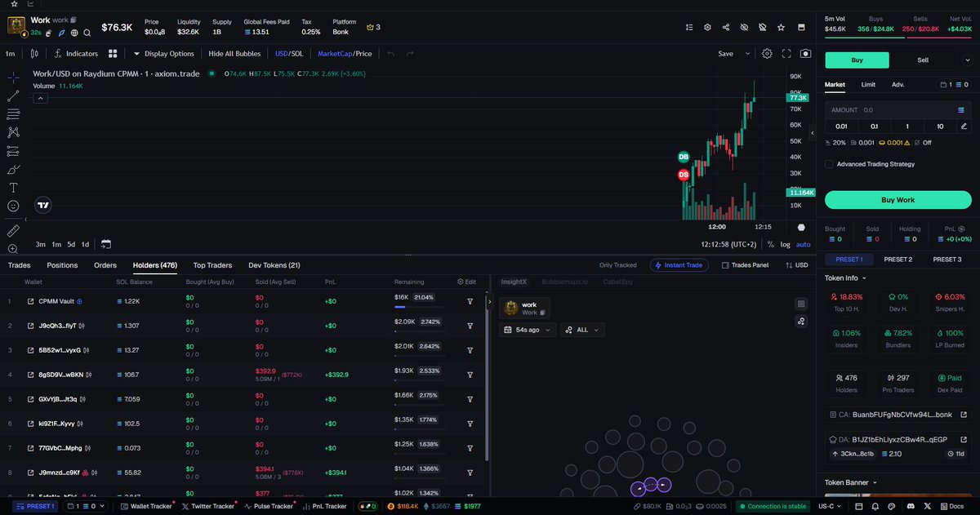
Task: Click the Buy Work button
Action: [898, 200]
